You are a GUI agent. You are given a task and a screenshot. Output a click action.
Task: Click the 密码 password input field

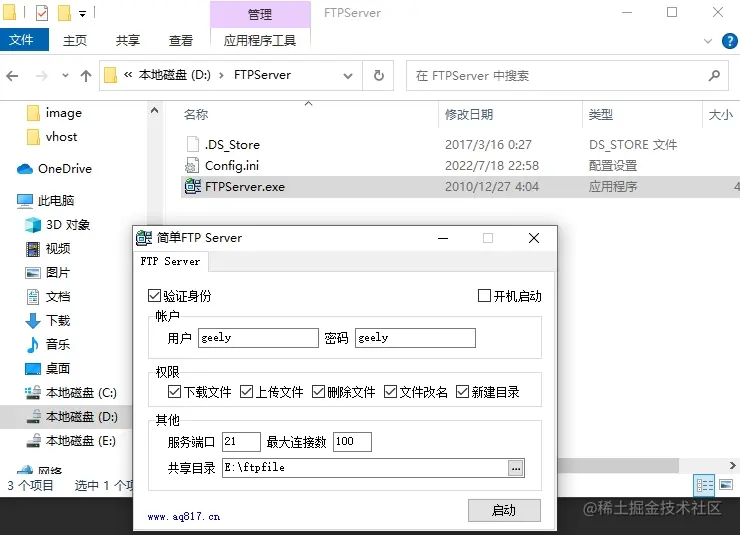[415, 338]
